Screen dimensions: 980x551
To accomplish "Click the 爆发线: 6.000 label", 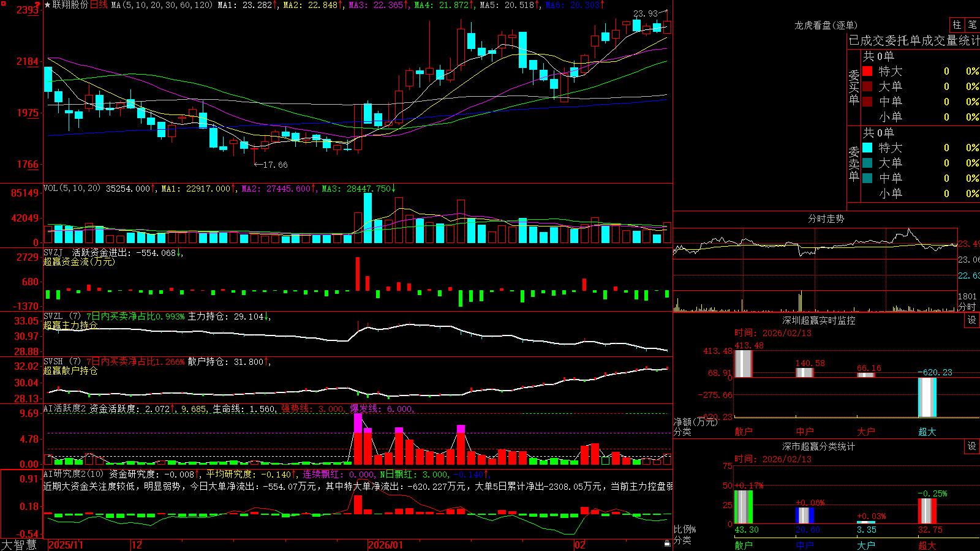I will tap(382, 408).
